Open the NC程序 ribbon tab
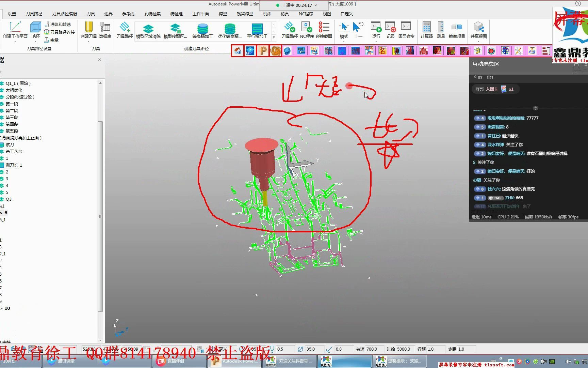 306,14
